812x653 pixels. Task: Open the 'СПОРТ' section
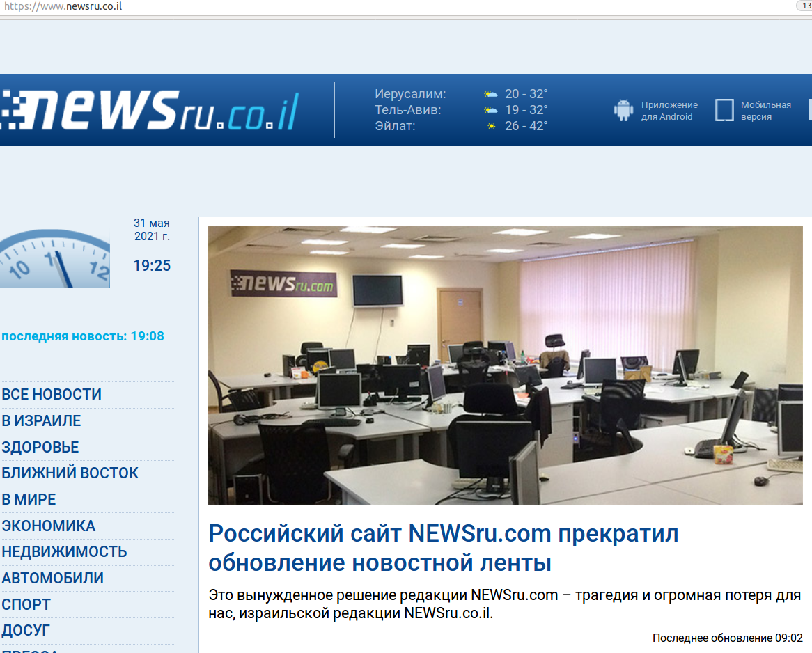click(x=26, y=604)
